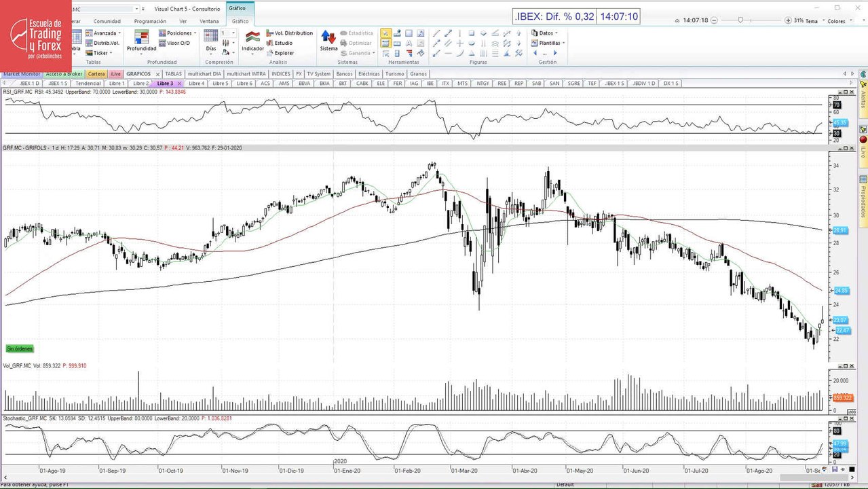Open the compression number dropdown
The image size is (868, 489).
pyautogui.click(x=235, y=33)
